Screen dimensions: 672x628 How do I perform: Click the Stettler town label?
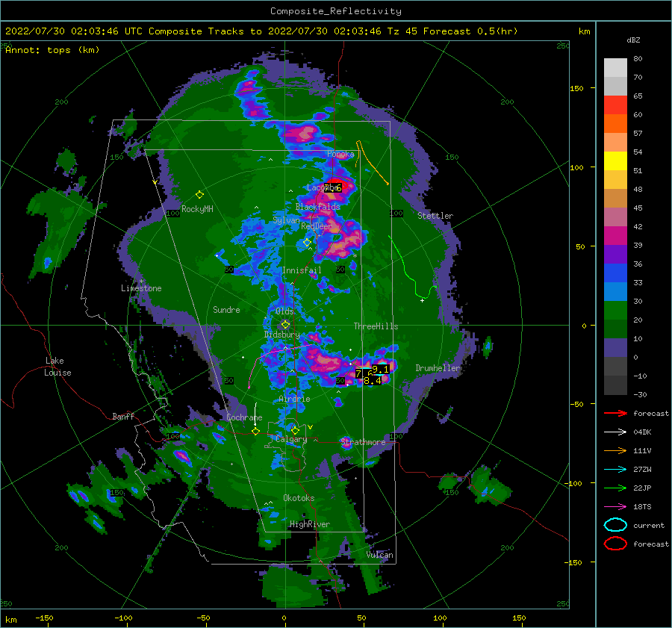[x=435, y=216]
